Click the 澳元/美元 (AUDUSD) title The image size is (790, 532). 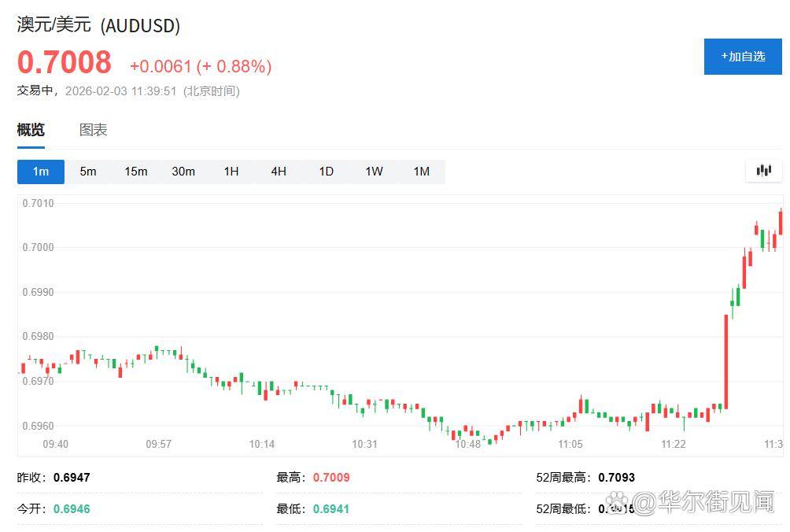98,26
